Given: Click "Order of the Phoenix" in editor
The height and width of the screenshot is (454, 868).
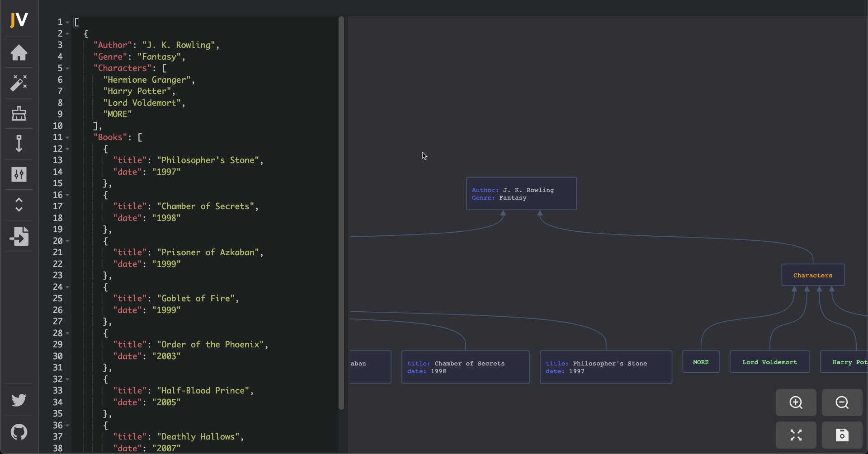Looking at the screenshot, I should (211, 345).
